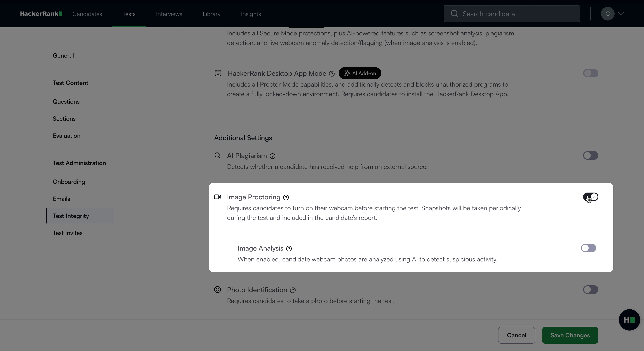
Task: Click the Image Proctoring label text
Action: (x=254, y=197)
